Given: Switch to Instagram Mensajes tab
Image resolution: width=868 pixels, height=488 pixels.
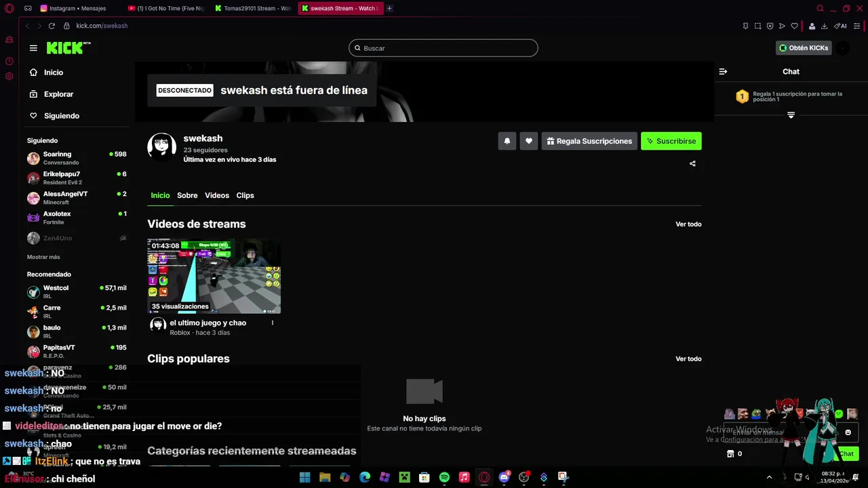Looking at the screenshot, I should [78, 8].
